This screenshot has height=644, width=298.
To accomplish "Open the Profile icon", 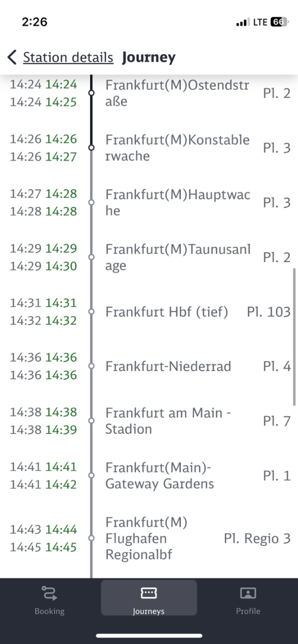I will click(x=248, y=593).
